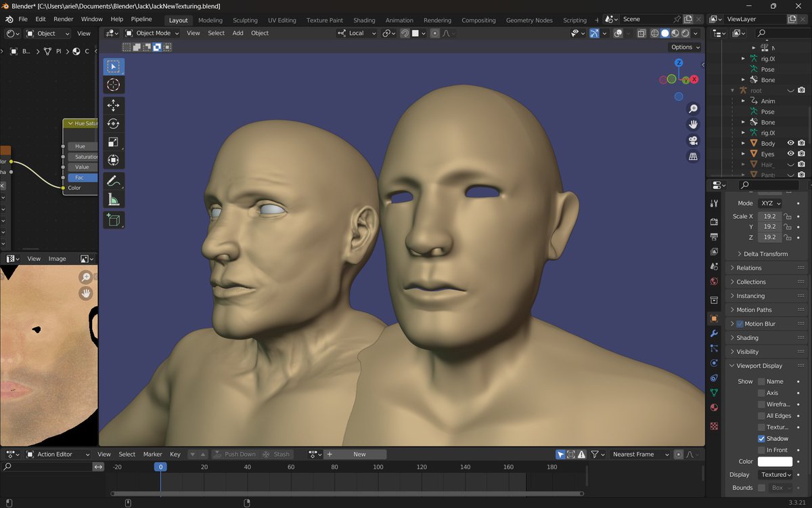Collapse the root armature in outliner

point(732,90)
